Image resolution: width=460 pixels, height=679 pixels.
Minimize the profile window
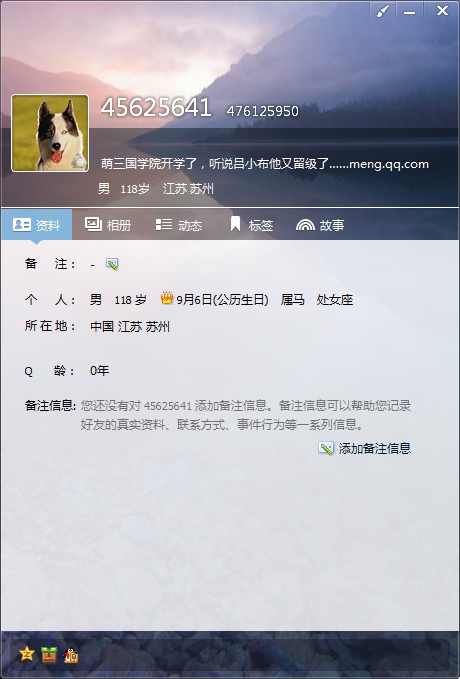tap(409, 11)
